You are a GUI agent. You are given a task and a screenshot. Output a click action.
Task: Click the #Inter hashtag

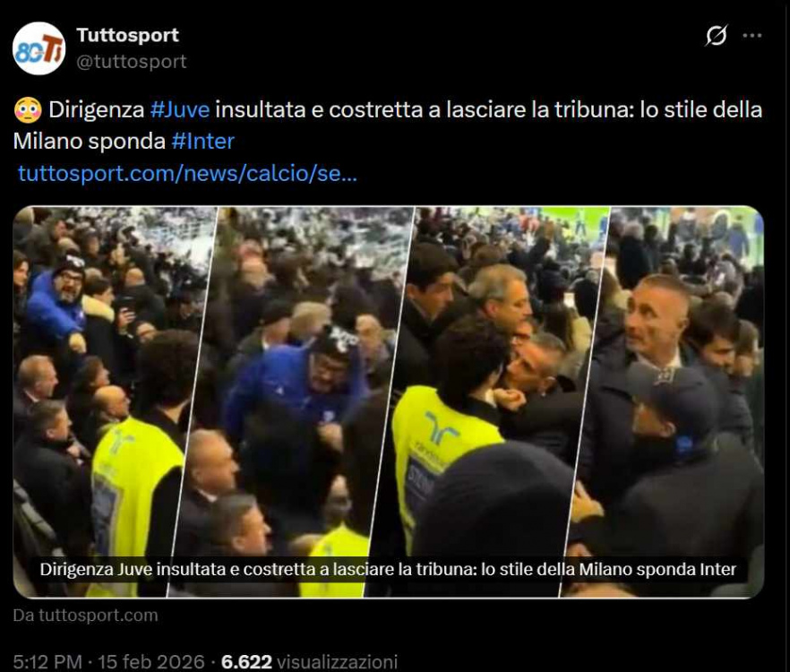(203, 142)
